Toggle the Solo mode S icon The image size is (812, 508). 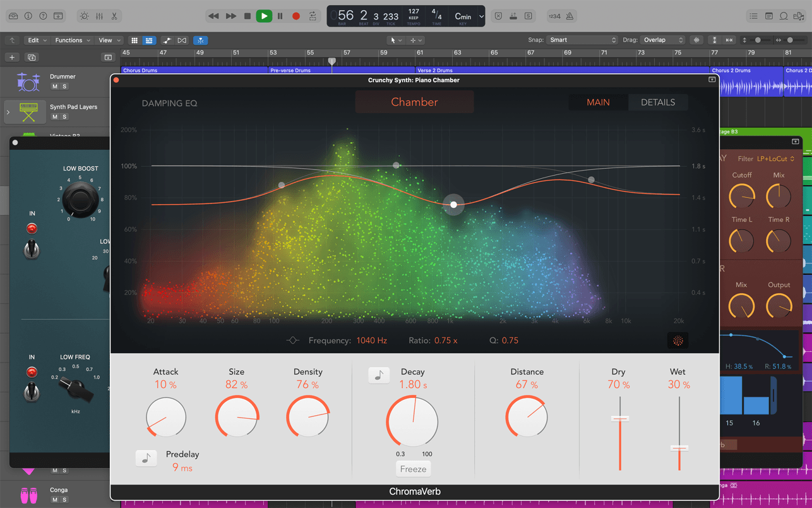[528, 16]
